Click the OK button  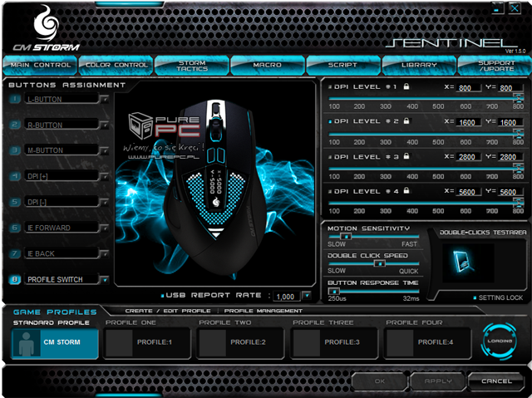[379, 381]
